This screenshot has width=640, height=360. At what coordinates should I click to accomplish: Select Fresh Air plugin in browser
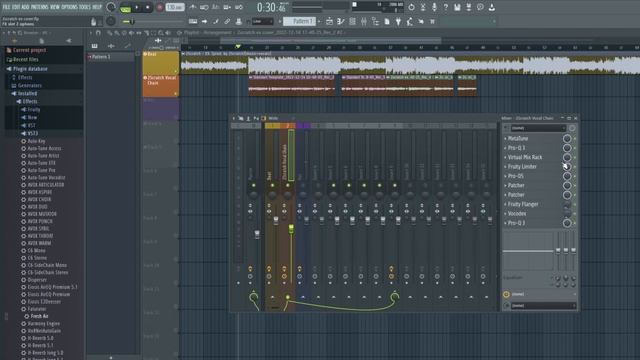coord(39,316)
